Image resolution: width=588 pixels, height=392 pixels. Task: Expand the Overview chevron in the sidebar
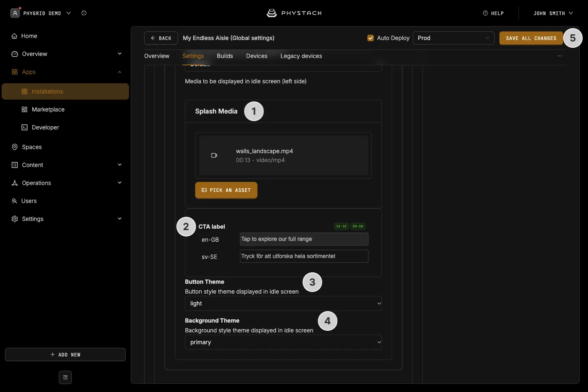tap(120, 54)
